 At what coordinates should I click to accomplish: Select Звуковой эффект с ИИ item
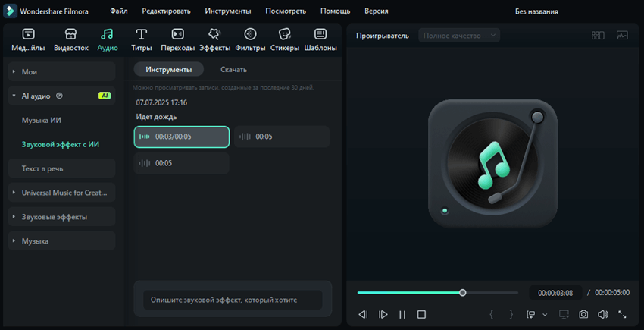(x=61, y=144)
